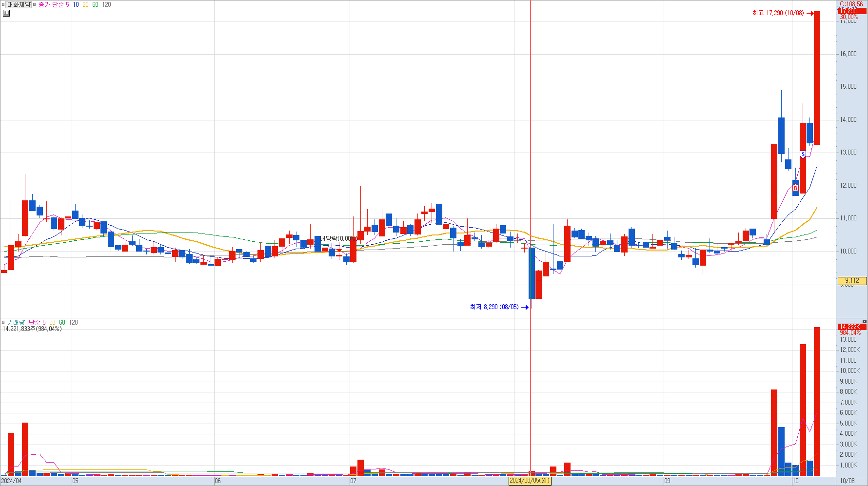868x486 pixels.
Task: Click the 12,000 price axis label
Action: pyautogui.click(x=848, y=186)
